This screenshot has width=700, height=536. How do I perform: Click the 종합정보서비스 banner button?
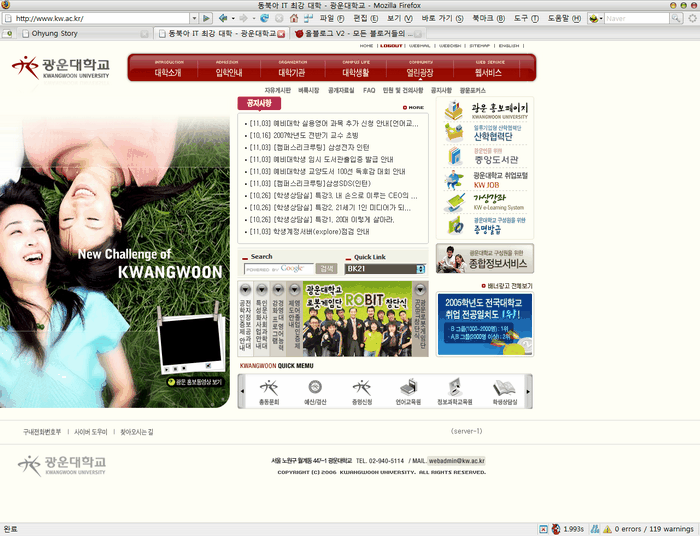[485, 258]
